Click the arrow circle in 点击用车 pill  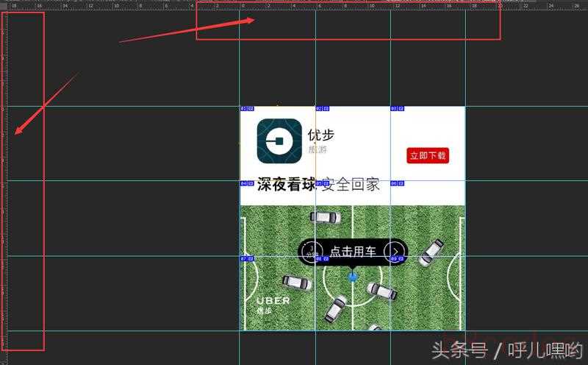[x=395, y=251]
